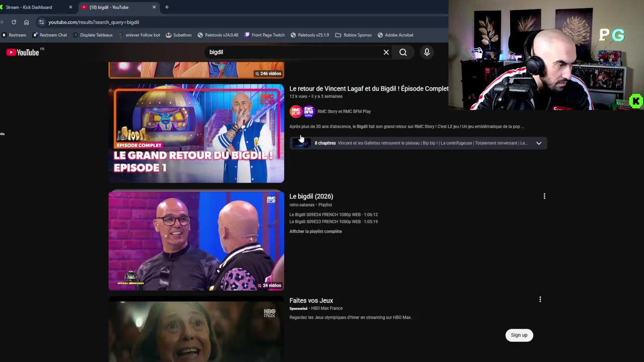Open the Adobe Acrobat bookmark
This screenshot has width=644, height=362.
[x=395, y=35]
